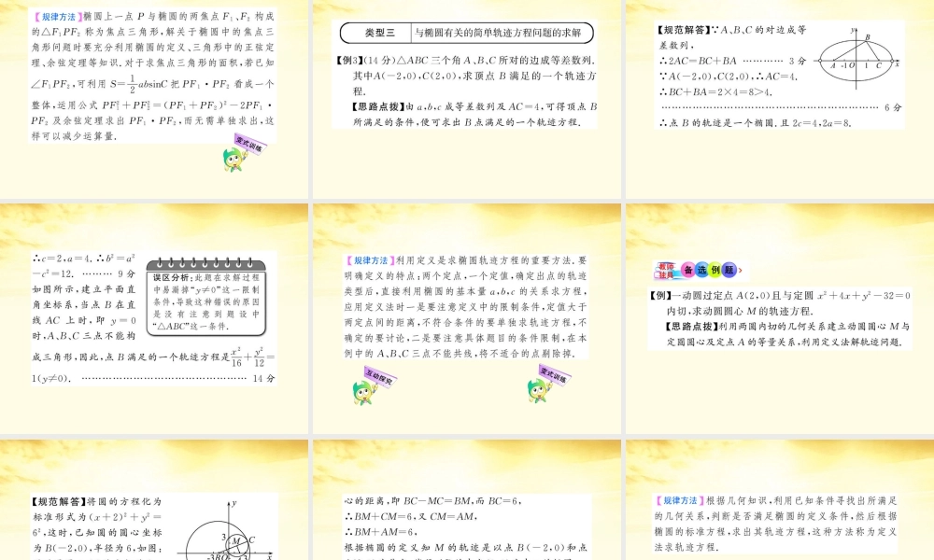Click the 教师独具 tag left of 备选例题
The height and width of the screenshot is (560, 934).
666,271
